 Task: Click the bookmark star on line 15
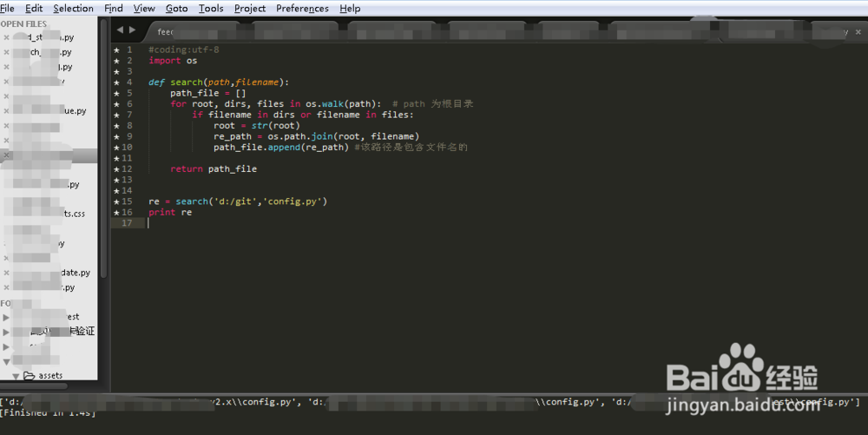pos(117,201)
